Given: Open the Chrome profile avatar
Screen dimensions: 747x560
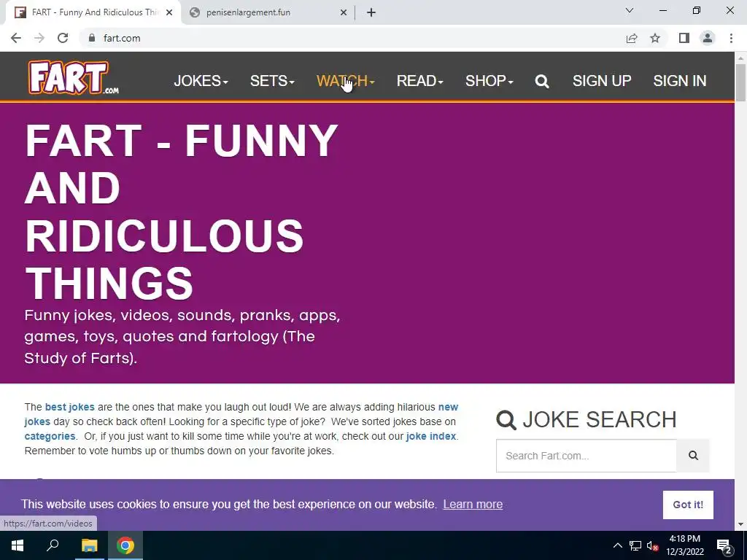Looking at the screenshot, I should coord(708,38).
